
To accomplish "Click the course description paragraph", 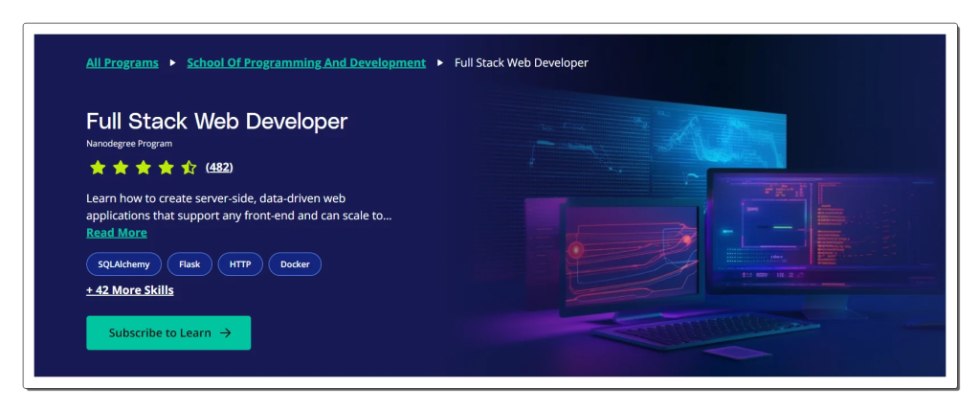I will [239, 208].
